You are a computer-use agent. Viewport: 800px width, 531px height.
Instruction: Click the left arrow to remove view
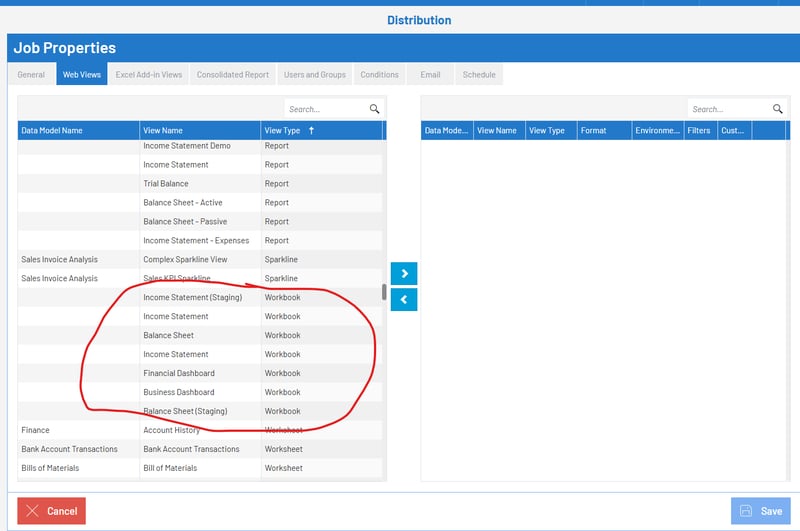[403, 299]
